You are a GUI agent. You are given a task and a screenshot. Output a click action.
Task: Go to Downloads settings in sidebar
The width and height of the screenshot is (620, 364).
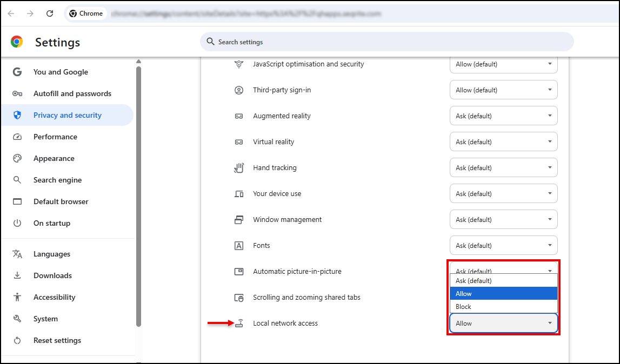point(52,275)
